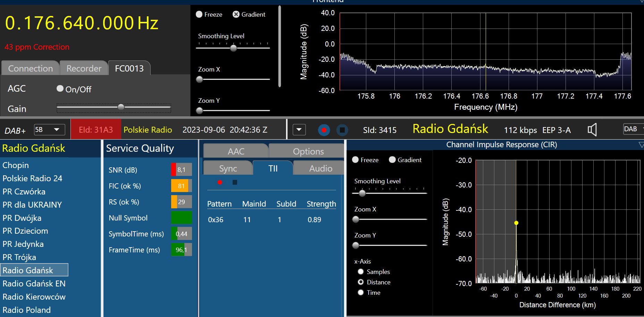
Task: Click the 0.176.640.000 Hz frequency display
Action: tap(82, 23)
